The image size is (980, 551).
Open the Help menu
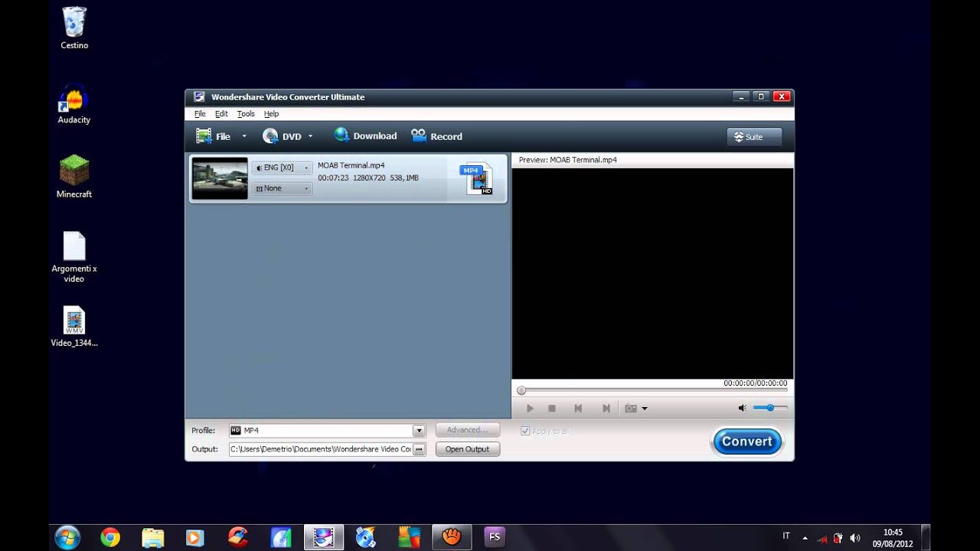point(271,113)
